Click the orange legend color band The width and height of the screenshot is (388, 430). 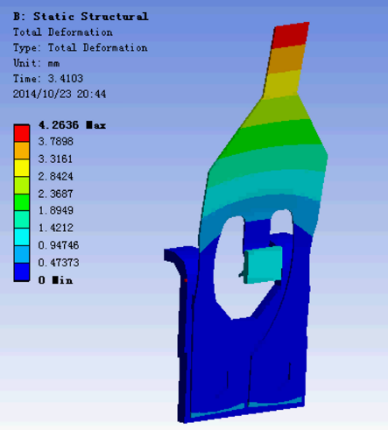point(22,151)
